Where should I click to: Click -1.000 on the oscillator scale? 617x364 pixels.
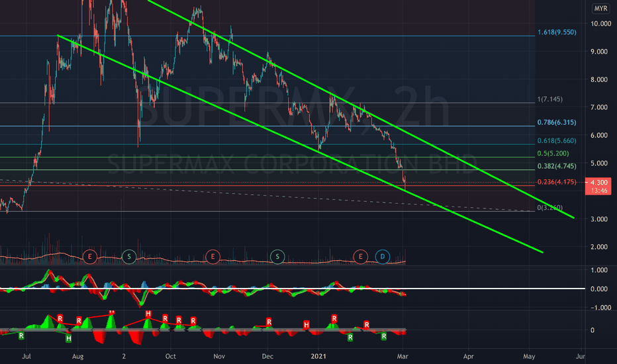[600, 308]
